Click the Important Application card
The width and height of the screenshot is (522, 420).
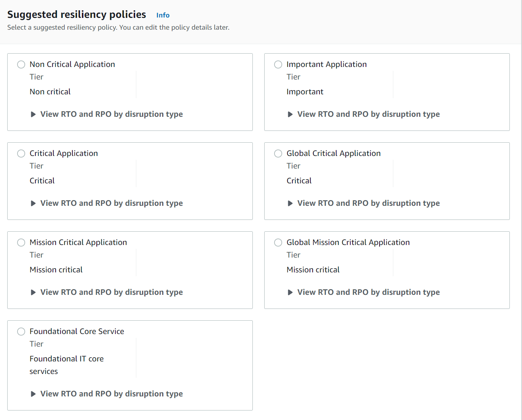point(449,91)
